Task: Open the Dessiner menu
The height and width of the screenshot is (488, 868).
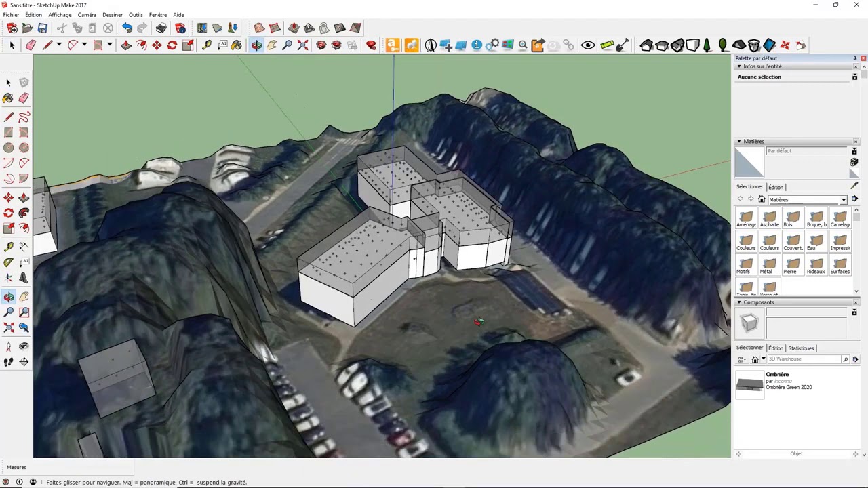Action: [113, 15]
